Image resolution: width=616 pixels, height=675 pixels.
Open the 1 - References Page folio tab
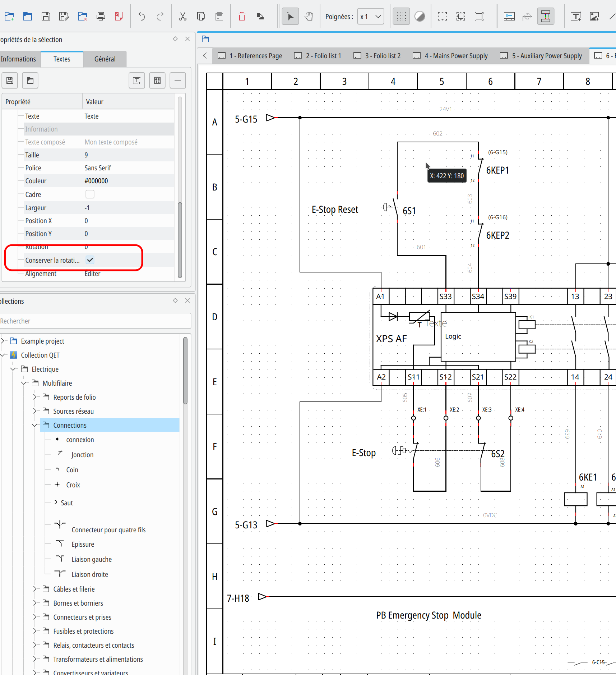tap(250, 56)
